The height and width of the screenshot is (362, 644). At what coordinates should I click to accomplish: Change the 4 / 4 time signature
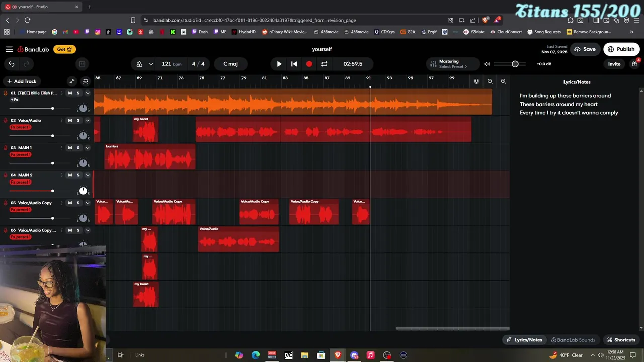point(198,64)
